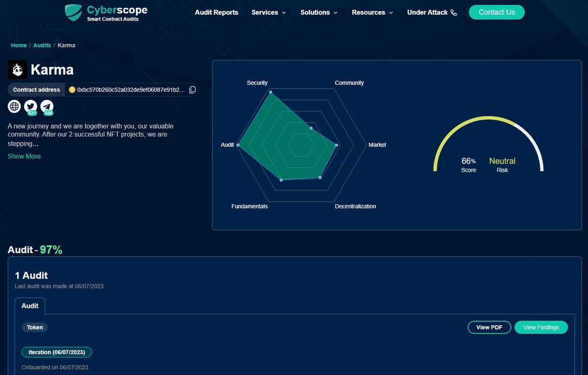This screenshot has width=588, height=375.
Task: Go to Audits breadcrumb
Action: pos(42,45)
